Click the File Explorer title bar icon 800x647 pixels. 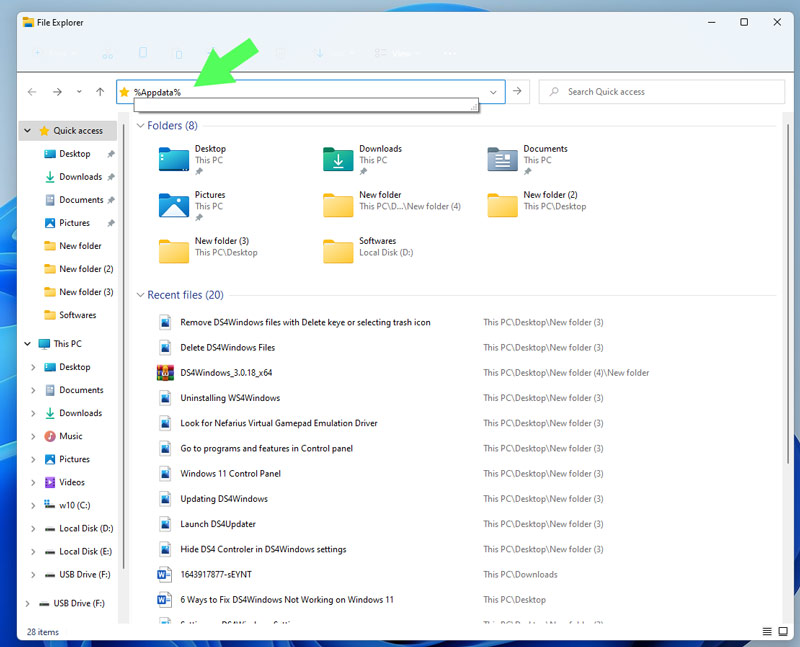tap(29, 22)
